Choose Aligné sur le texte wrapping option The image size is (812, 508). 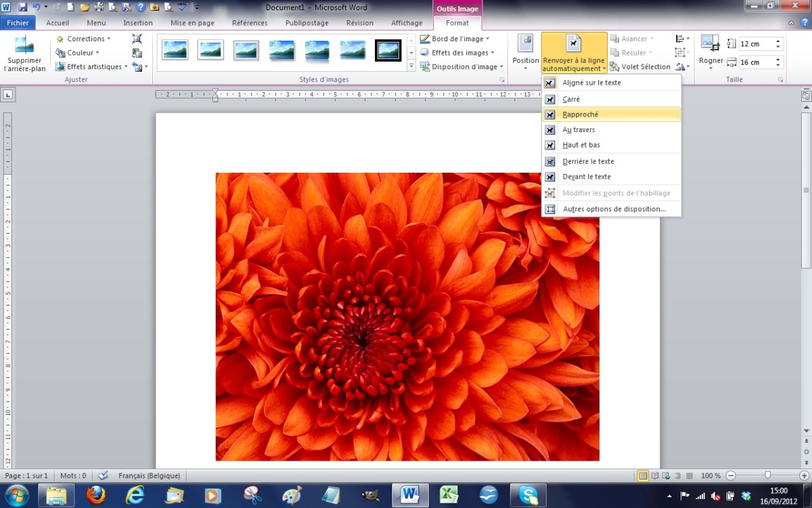(612, 83)
